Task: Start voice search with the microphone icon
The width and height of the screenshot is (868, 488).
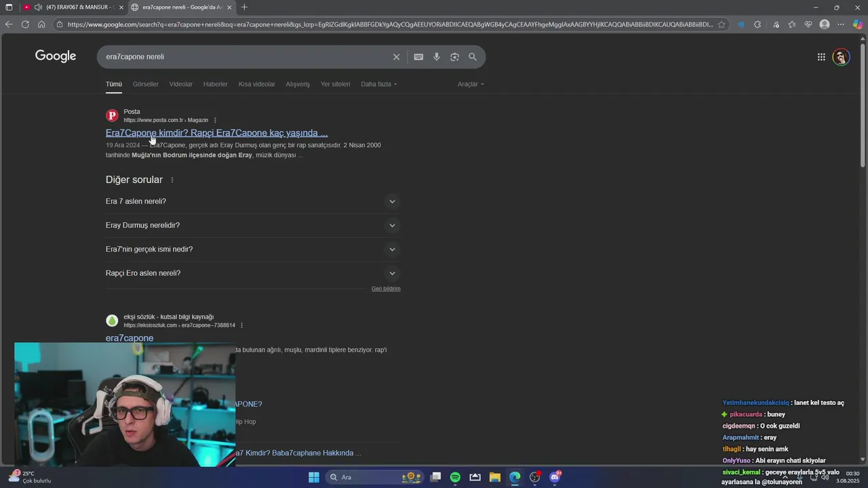Action: (437, 57)
